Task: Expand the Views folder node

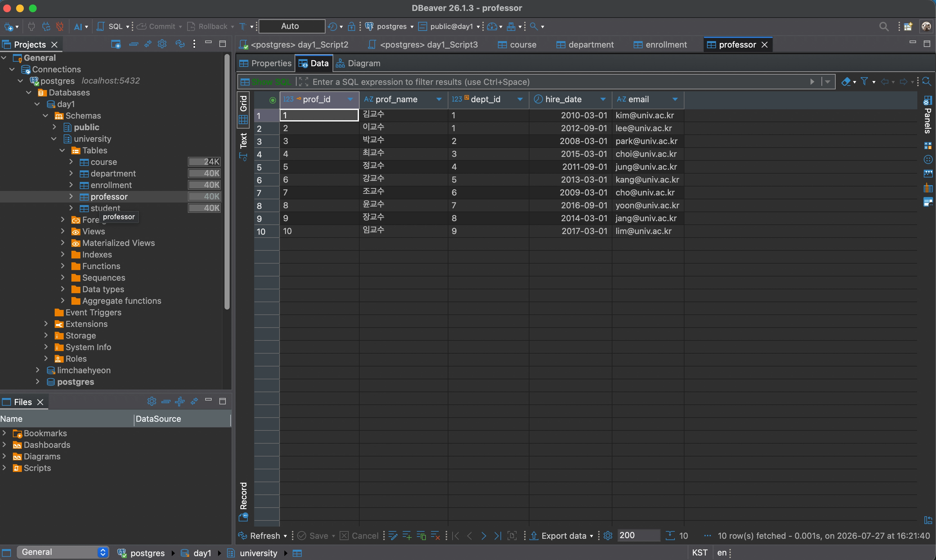Action: (62, 231)
